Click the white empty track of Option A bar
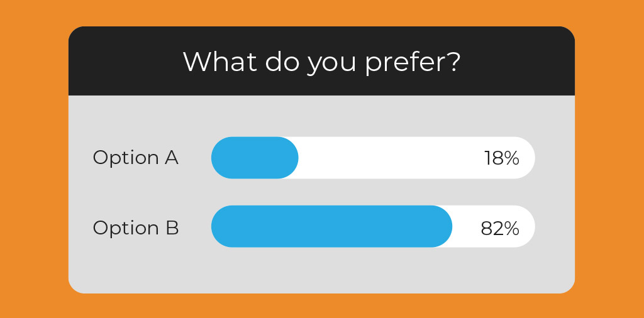This screenshot has width=644, height=318. click(x=390, y=158)
